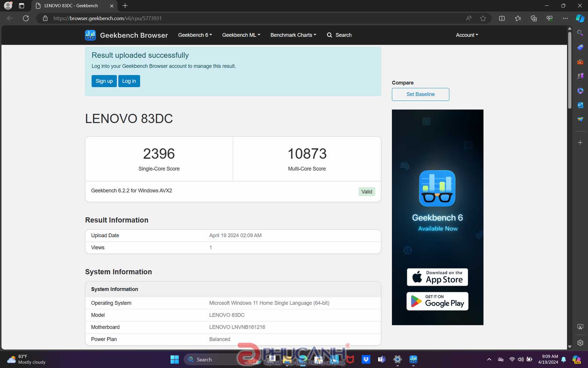
Task: Expand the Geekbench 6 dropdown menu
Action: [x=195, y=35]
